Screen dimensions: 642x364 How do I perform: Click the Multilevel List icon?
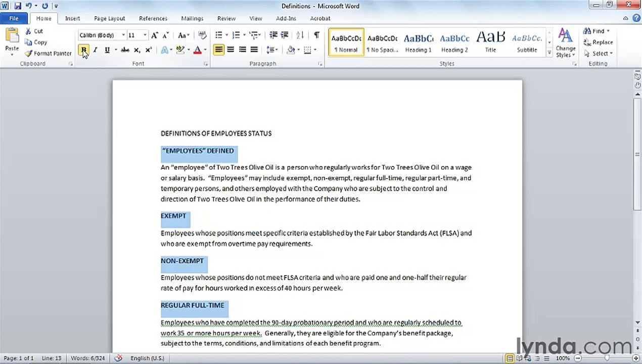tap(253, 35)
